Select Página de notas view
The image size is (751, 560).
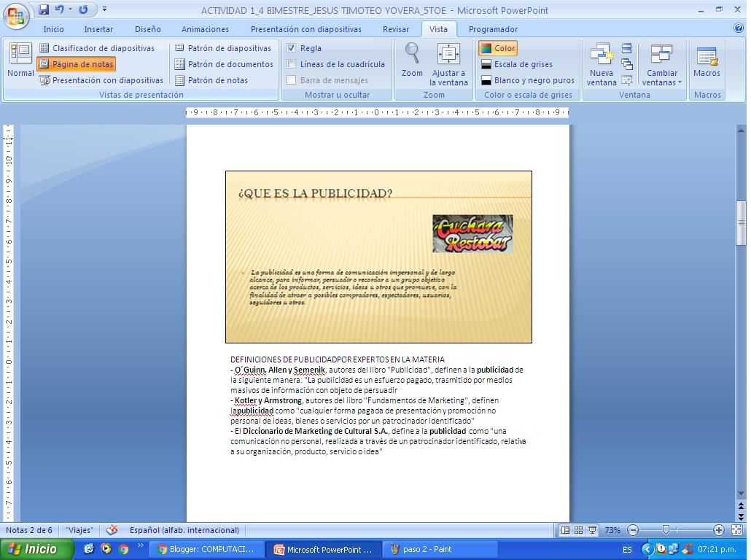coord(76,63)
